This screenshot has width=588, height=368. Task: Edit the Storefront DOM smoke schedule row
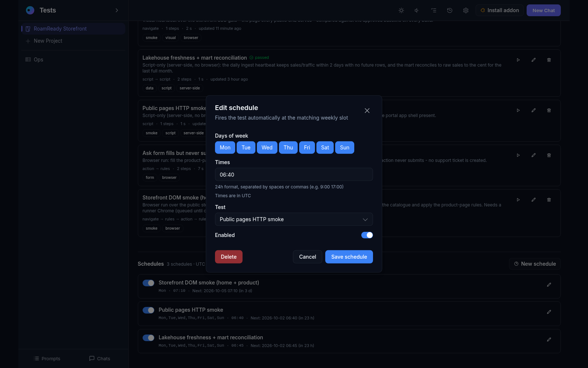pyautogui.click(x=549, y=285)
